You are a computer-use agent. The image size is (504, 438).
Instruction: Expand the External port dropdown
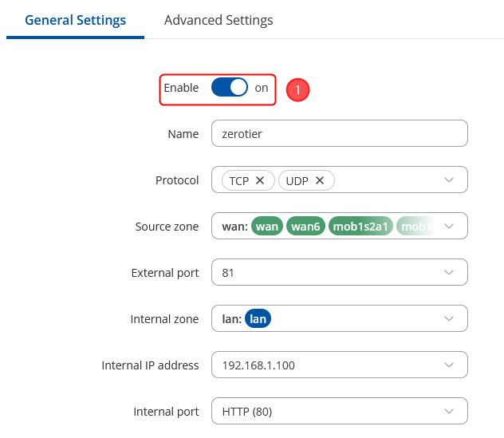click(449, 273)
